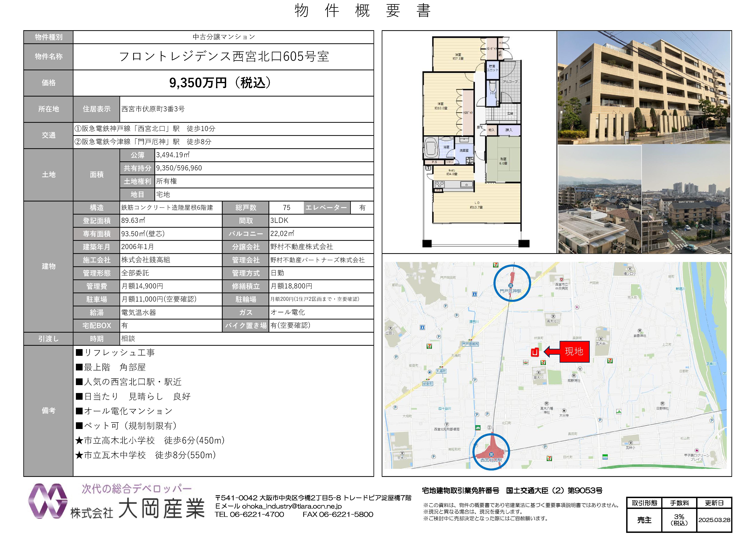The image size is (756, 535).
Task: Click the 高木北小 school icon
Action: 553,316
